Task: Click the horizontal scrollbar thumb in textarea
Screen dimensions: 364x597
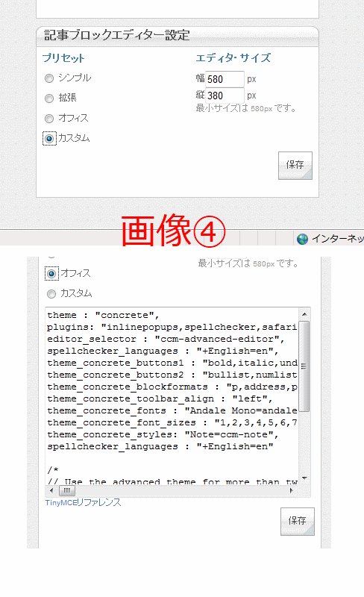Action: pos(67,490)
